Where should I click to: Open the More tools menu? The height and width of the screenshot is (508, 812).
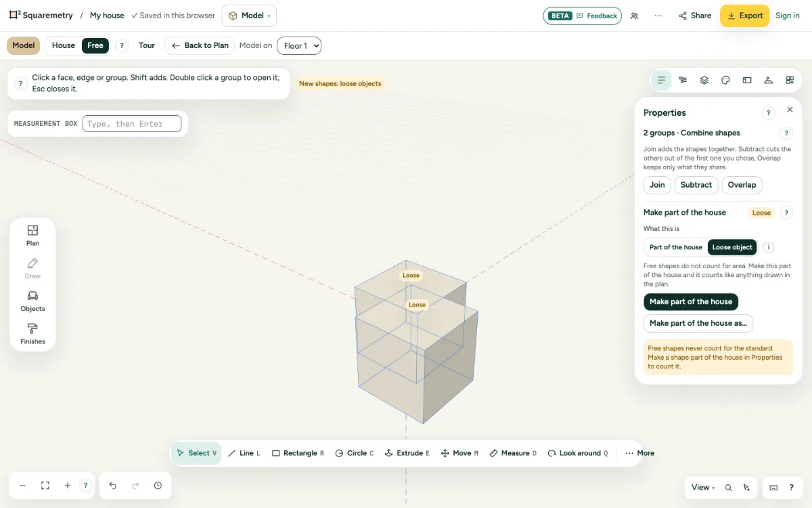pos(639,453)
